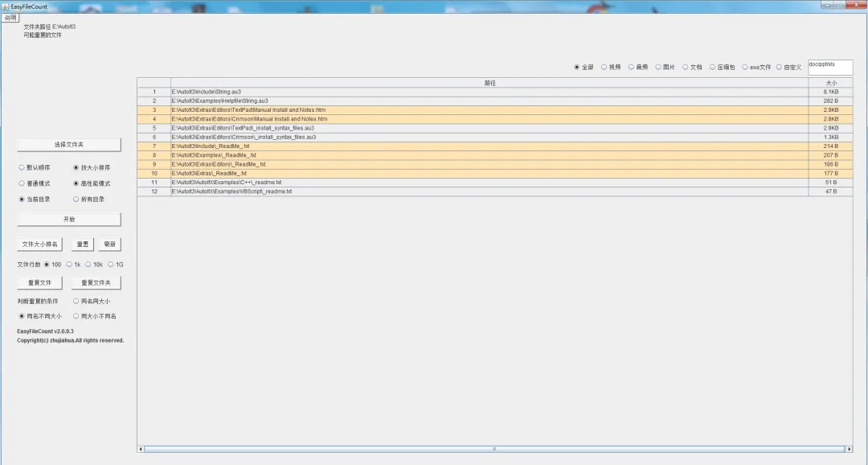868x465 pixels.
Task: Select TextPad\Manual Install and Notes.htm row
Action: 495,109
